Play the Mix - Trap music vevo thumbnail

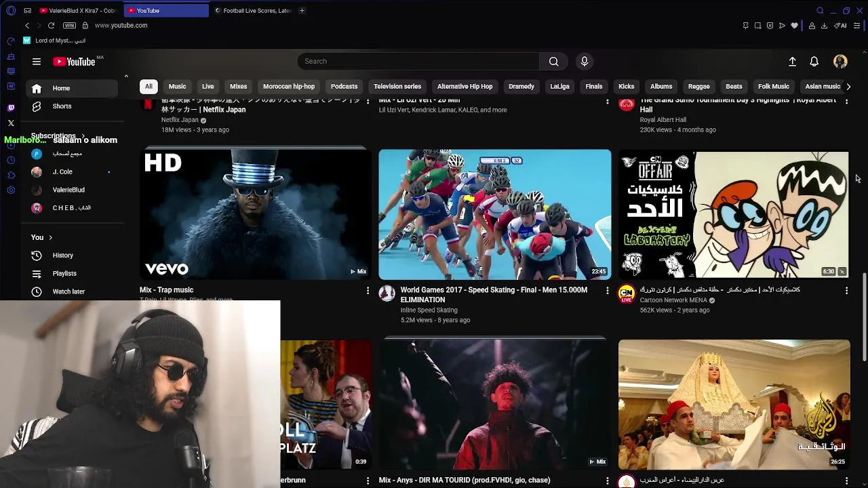[256, 214]
